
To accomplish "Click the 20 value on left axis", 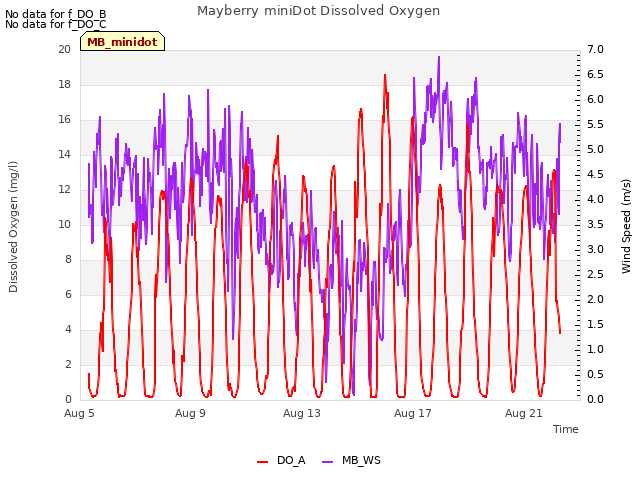I will point(64,49).
